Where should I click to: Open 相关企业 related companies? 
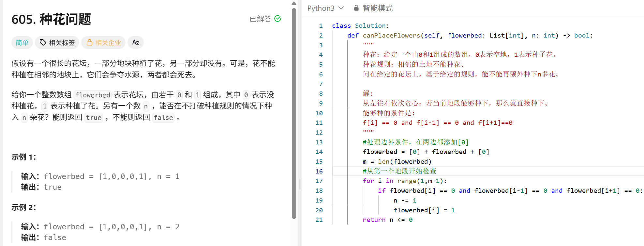[x=103, y=42]
